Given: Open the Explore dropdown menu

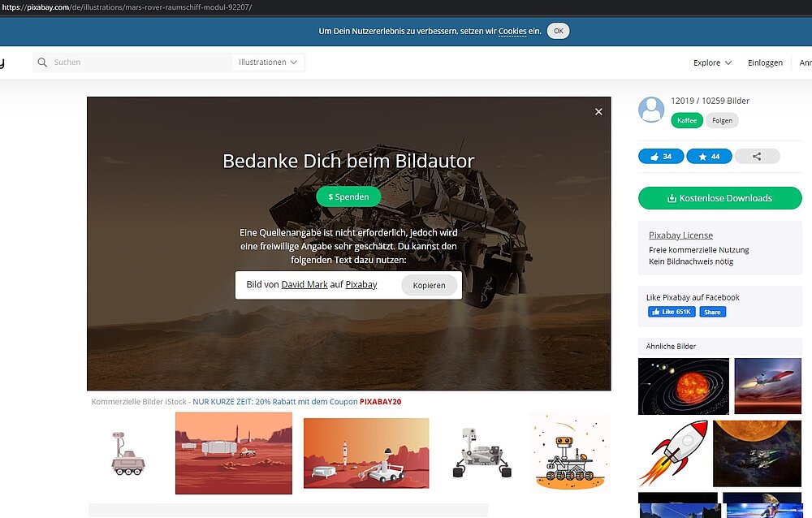Looking at the screenshot, I should [712, 63].
